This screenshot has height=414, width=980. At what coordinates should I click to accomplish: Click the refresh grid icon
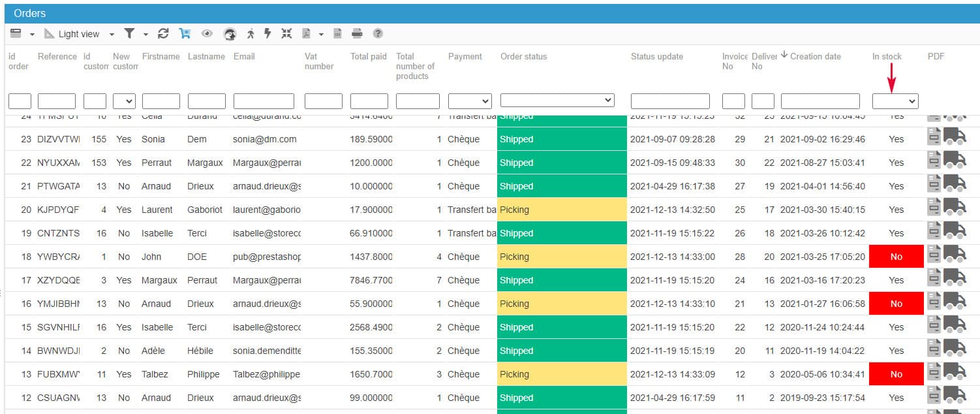point(163,34)
